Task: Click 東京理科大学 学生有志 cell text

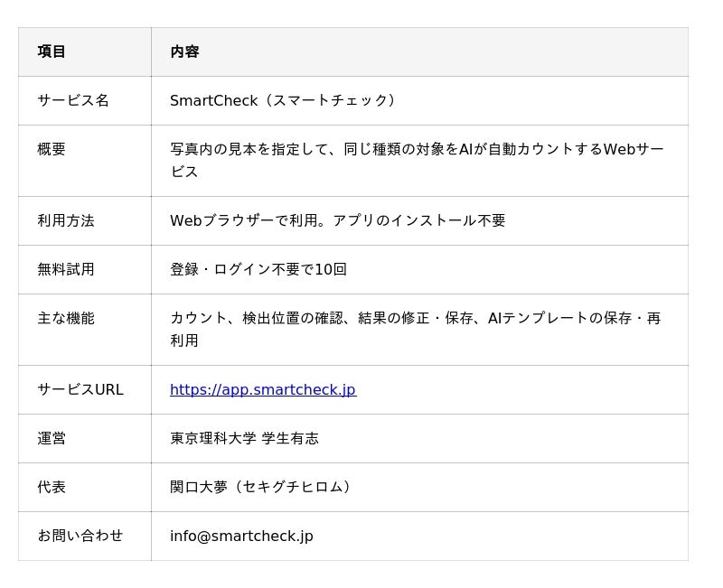Action: (244, 438)
